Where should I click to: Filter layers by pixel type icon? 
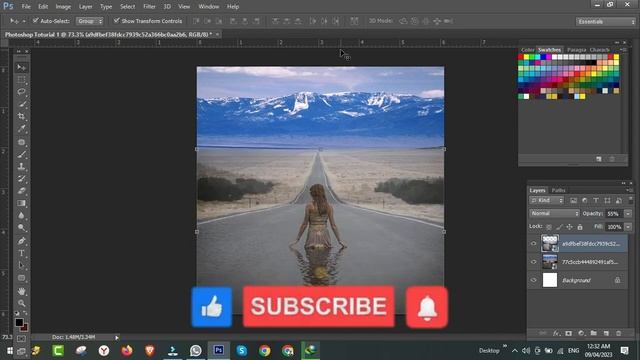(x=573, y=200)
